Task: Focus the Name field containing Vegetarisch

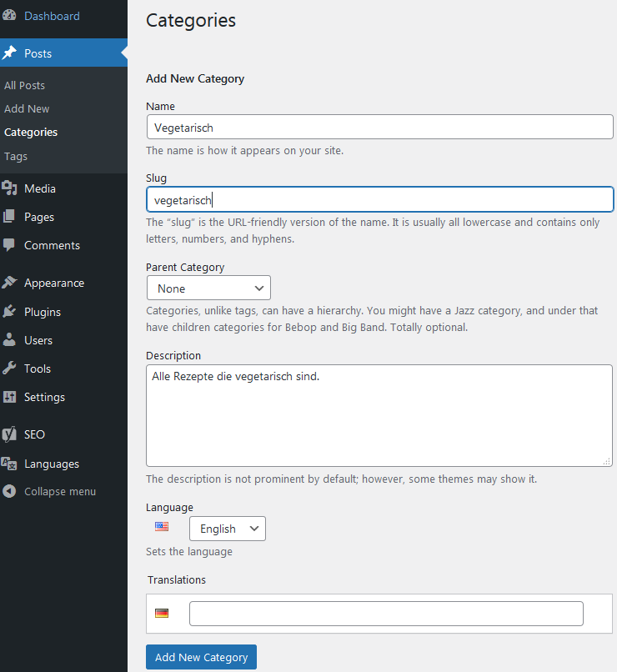Action: tap(380, 127)
